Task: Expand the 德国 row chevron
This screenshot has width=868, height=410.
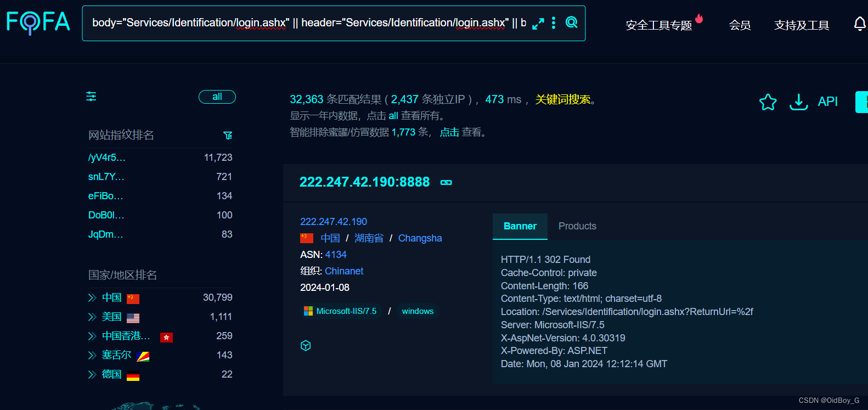Action: point(92,375)
